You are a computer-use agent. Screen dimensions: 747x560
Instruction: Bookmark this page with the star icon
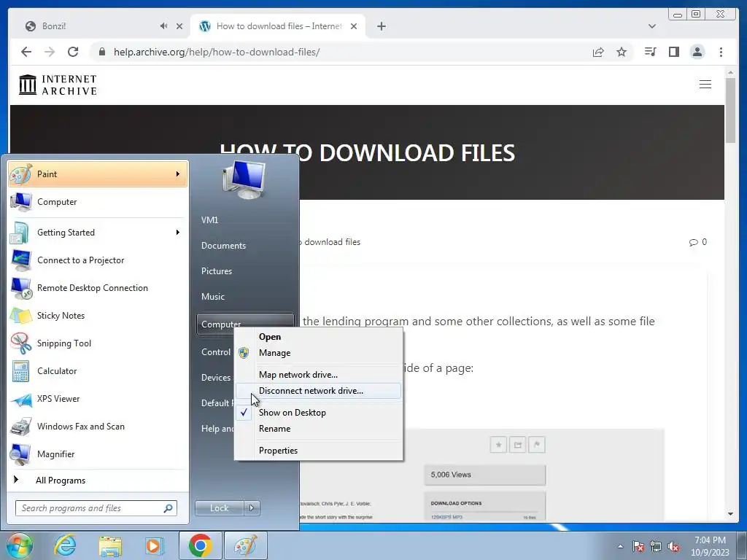pos(622,52)
